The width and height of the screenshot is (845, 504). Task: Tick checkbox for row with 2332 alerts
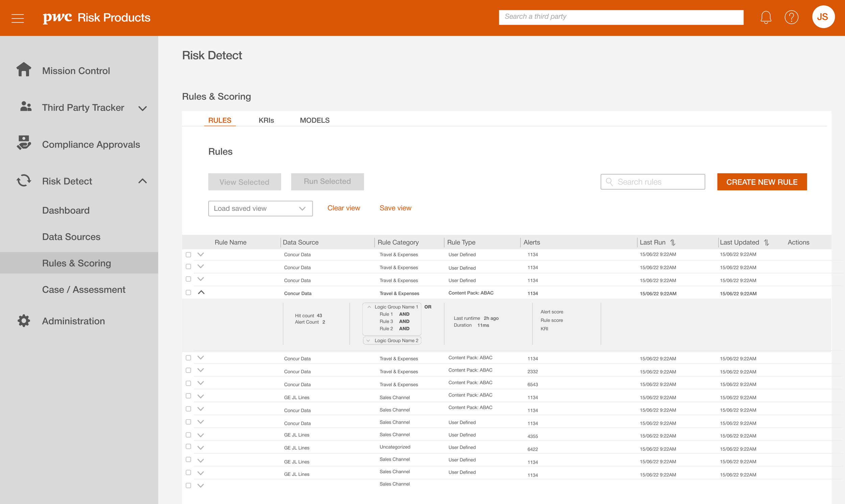coord(188,370)
